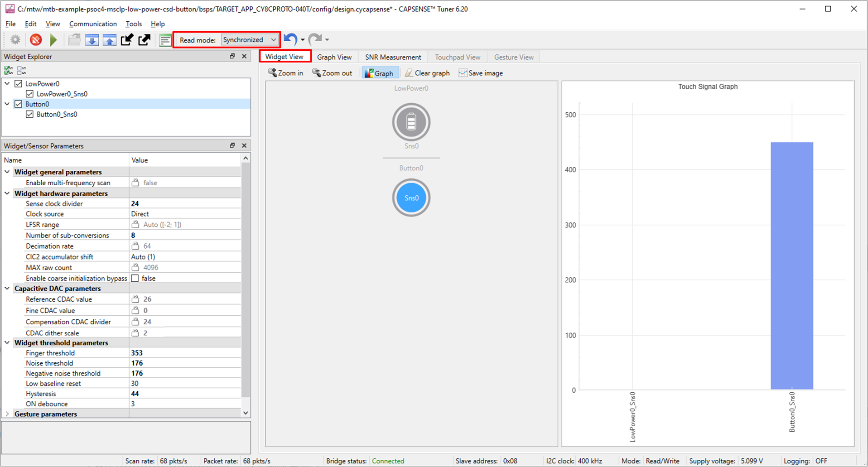The height and width of the screenshot is (467, 868).
Task: Collapse Widget hardware parameters section
Action: click(7, 193)
